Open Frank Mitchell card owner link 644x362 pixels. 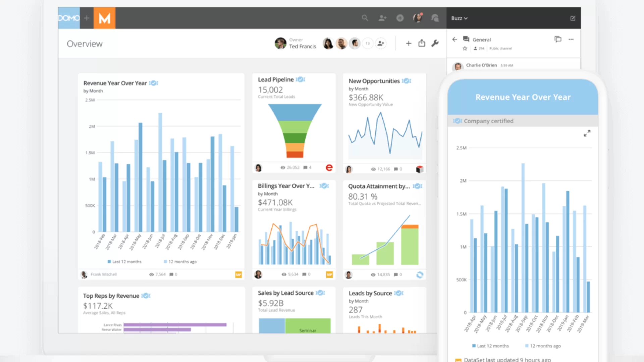click(103, 275)
